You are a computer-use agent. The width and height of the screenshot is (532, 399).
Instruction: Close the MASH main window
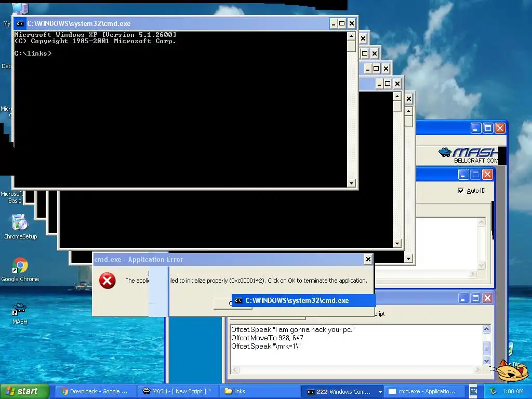tap(500, 128)
